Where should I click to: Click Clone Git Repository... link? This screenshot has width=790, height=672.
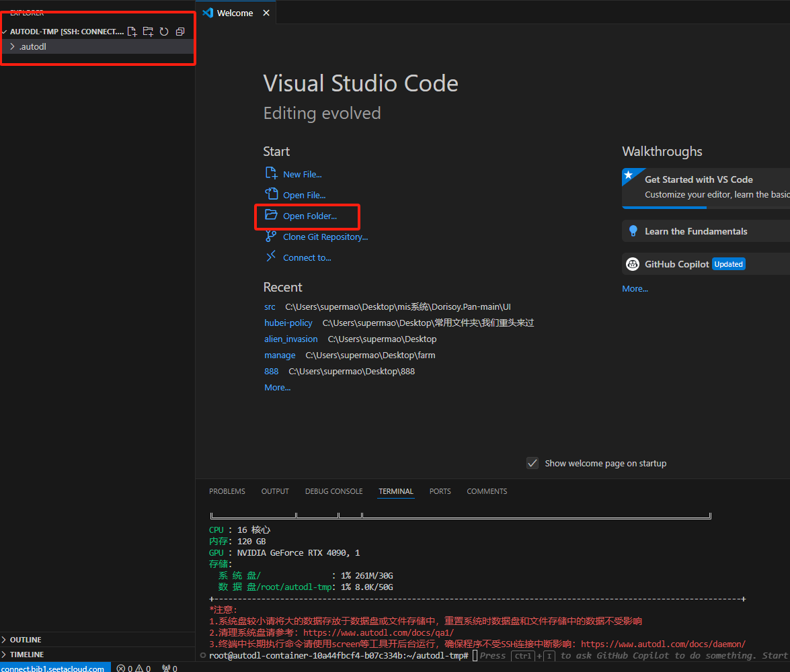coord(325,237)
